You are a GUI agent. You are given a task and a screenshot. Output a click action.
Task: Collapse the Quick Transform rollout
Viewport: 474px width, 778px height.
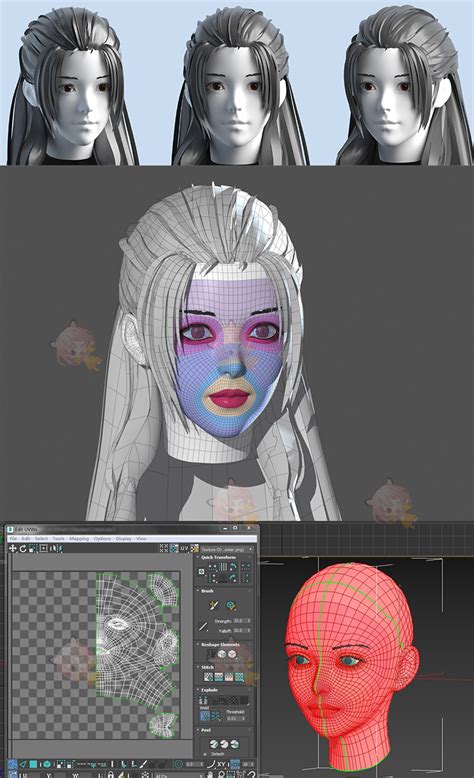point(218,557)
